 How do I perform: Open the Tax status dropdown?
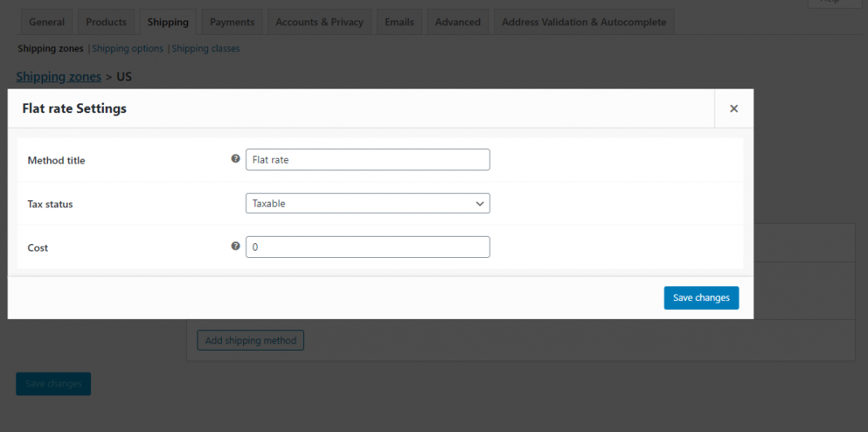[x=367, y=203]
